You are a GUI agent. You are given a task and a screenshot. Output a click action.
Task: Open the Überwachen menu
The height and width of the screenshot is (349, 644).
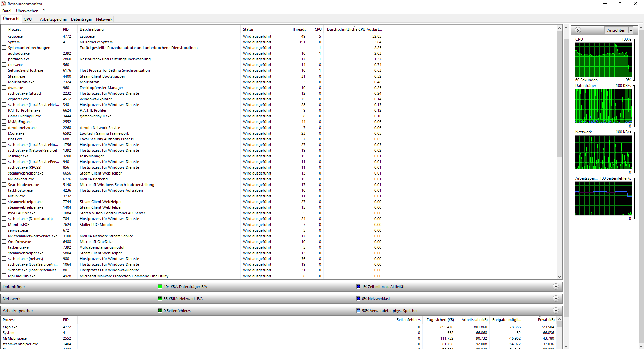point(27,11)
